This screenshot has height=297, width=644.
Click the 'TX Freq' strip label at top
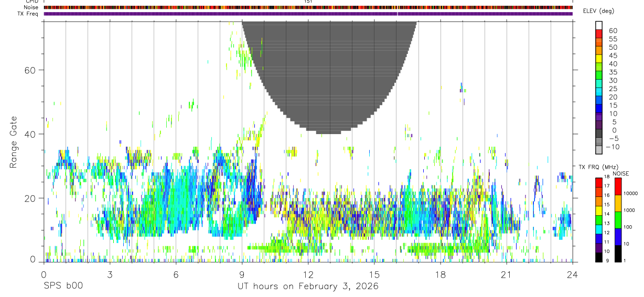click(x=28, y=14)
